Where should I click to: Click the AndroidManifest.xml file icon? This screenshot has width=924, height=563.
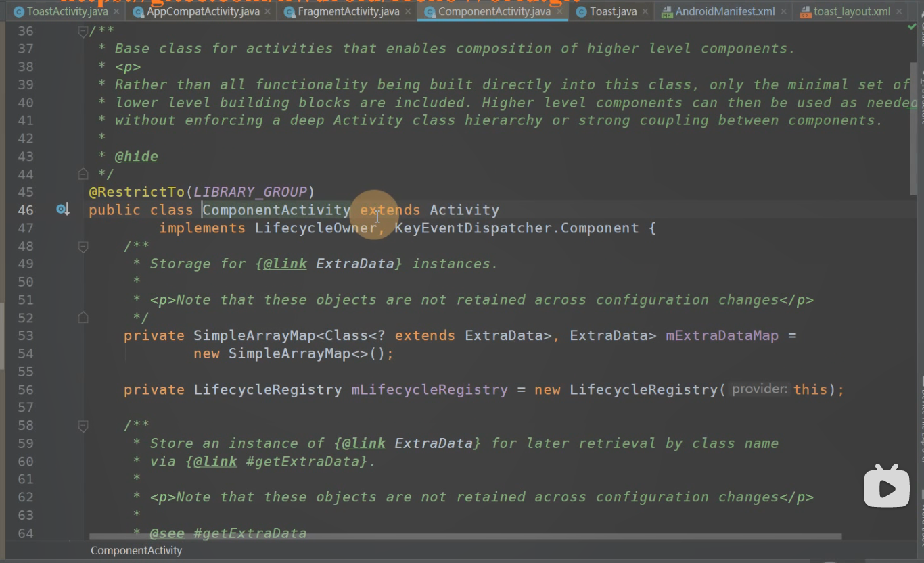point(667,11)
